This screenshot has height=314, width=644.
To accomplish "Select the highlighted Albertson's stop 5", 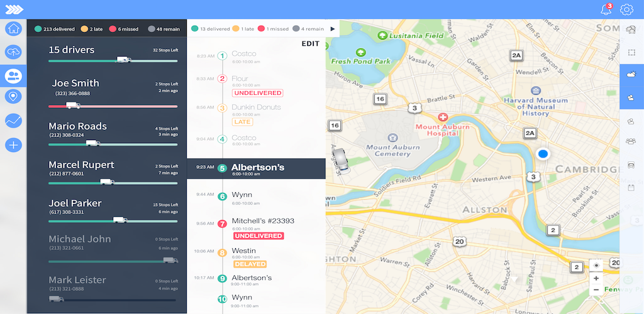I will 257,168.
